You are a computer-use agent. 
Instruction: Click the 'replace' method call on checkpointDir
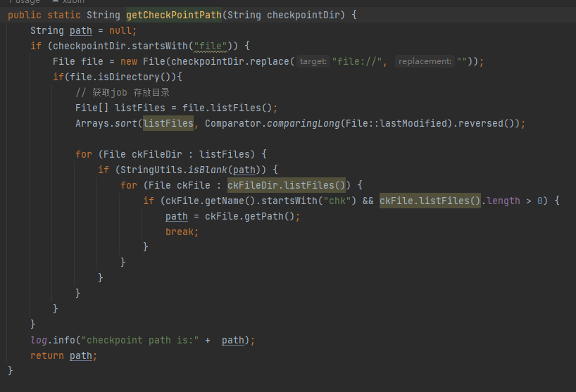[270, 61]
